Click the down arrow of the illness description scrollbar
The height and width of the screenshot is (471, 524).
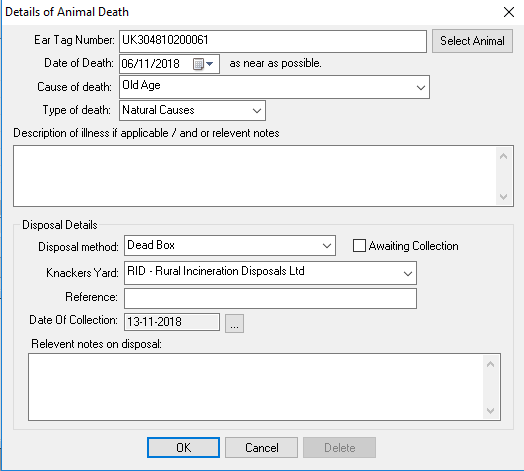(503, 197)
